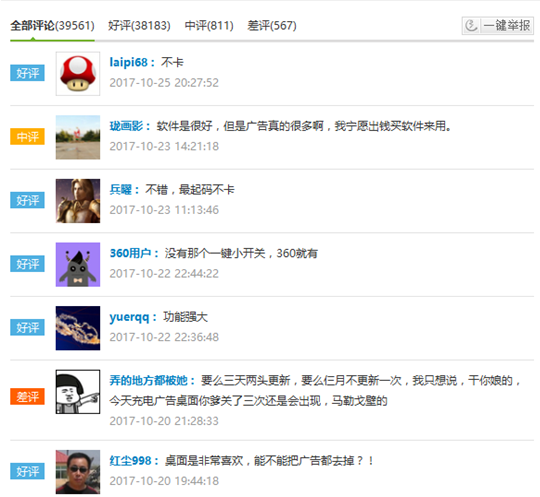This screenshot has width=540, height=497.
Task: Click the report icon beside 一键举报
Action: coord(471,25)
